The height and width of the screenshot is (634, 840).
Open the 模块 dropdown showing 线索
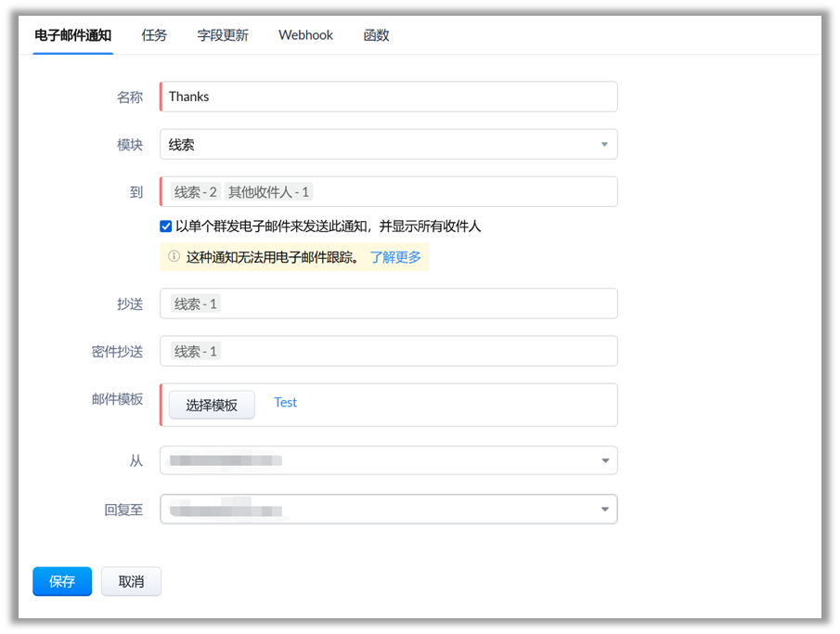(x=388, y=145)
